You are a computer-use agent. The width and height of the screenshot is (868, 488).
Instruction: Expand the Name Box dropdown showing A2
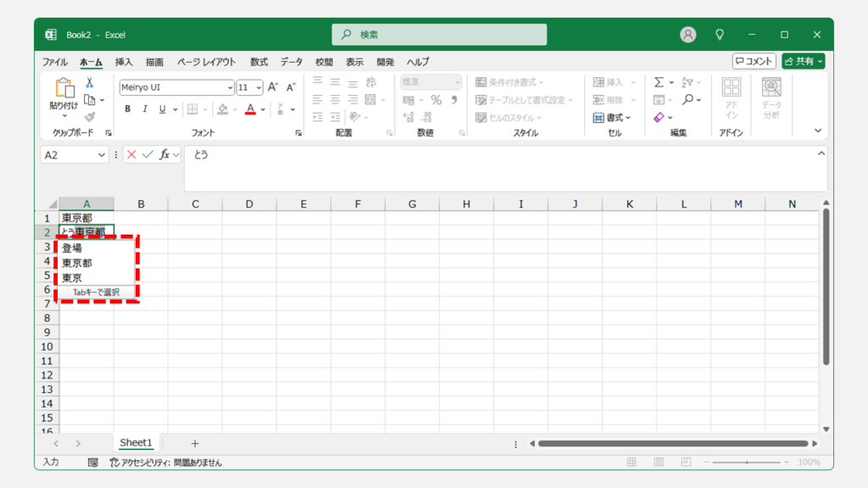pos(103,155)
